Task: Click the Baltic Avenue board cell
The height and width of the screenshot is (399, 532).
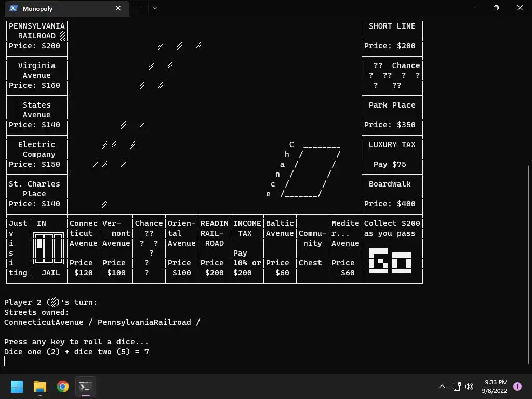Action: (280, 248)
